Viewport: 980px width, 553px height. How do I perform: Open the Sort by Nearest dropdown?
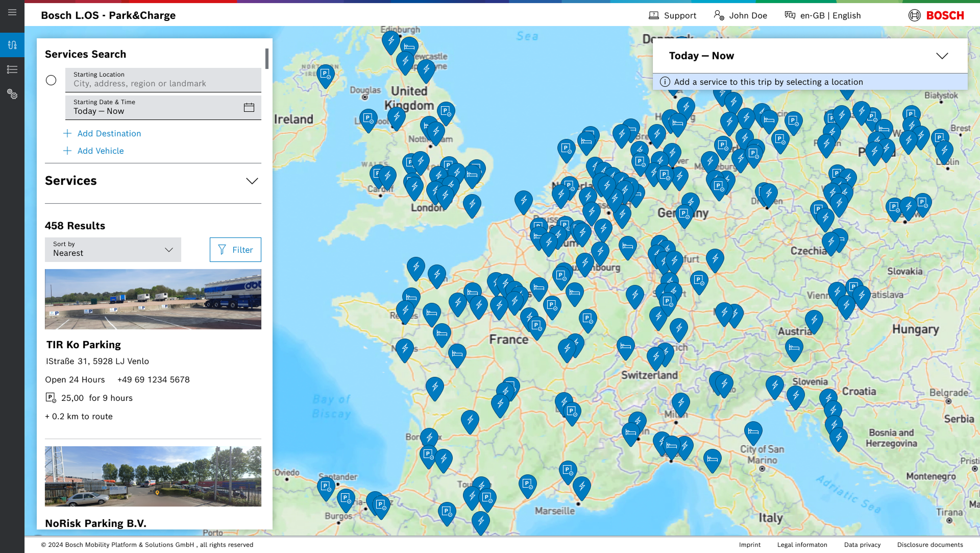tap(113, 250)
